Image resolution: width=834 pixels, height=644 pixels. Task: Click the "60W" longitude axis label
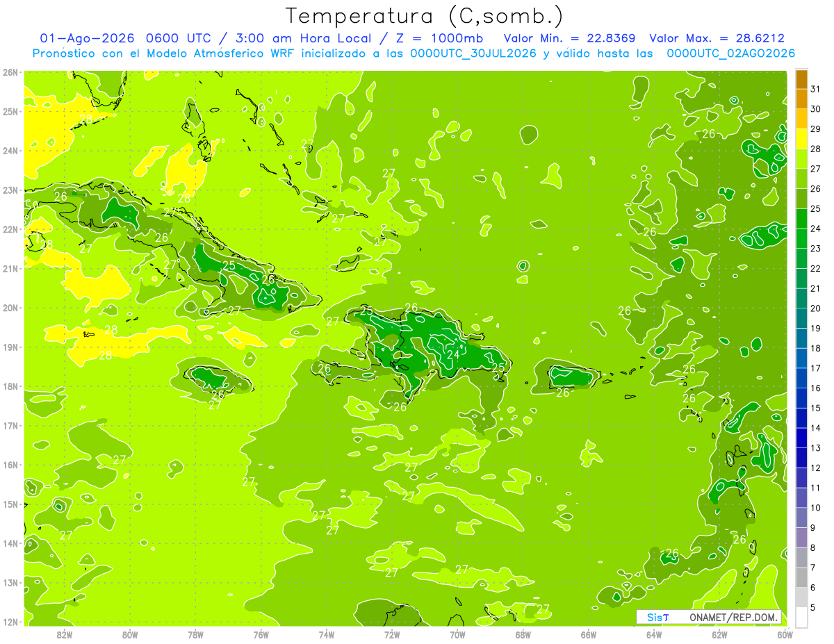tap(785, 634)
